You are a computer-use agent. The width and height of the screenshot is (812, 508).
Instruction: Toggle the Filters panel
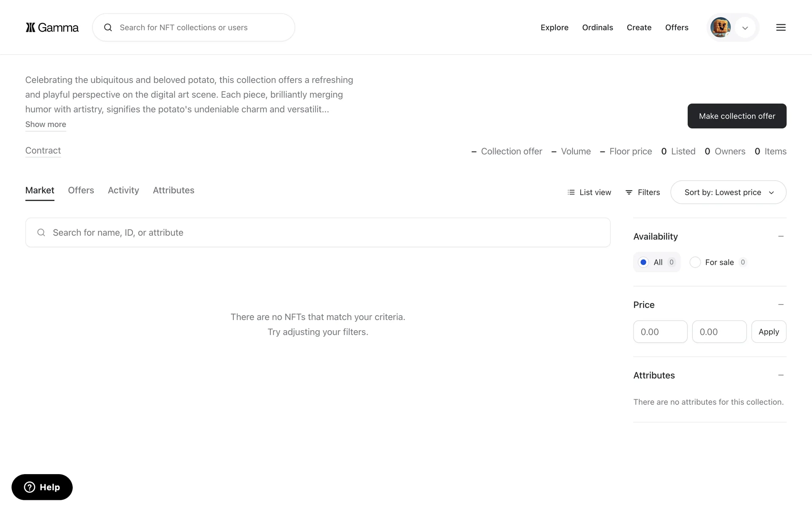pyautogui.click(x=642, y=192)
